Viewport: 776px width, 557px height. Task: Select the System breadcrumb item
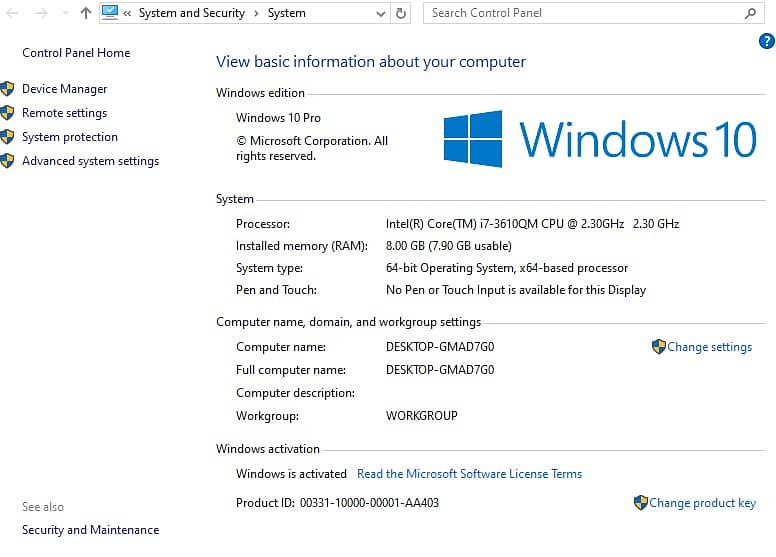(x=287, y=13)
